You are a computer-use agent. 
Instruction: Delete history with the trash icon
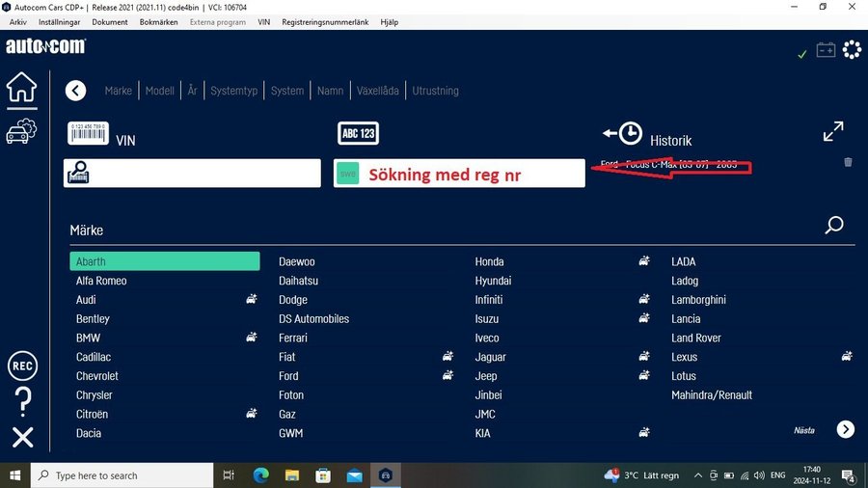pyautogui.click(x=848, y=163)
